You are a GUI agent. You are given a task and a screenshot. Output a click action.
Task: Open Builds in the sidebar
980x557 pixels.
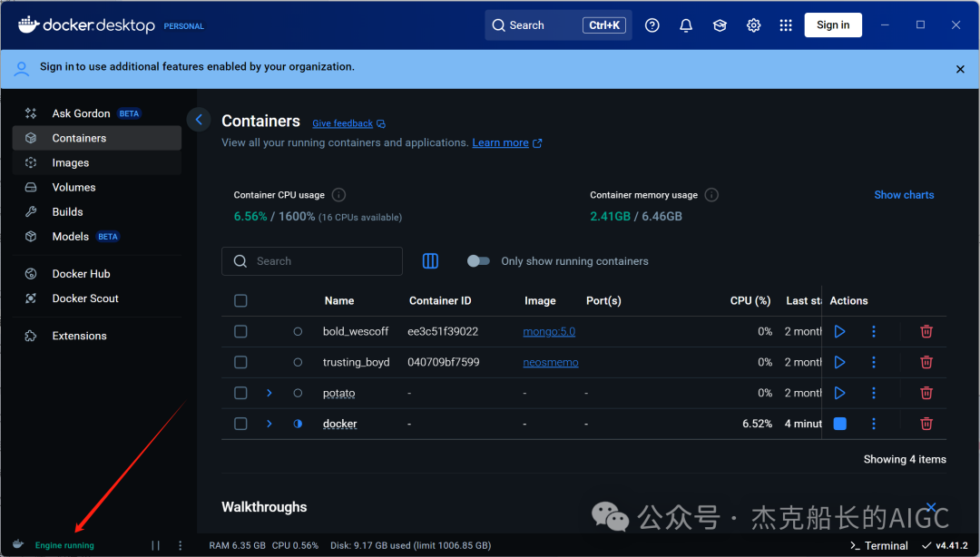click(x=97, y=212)
